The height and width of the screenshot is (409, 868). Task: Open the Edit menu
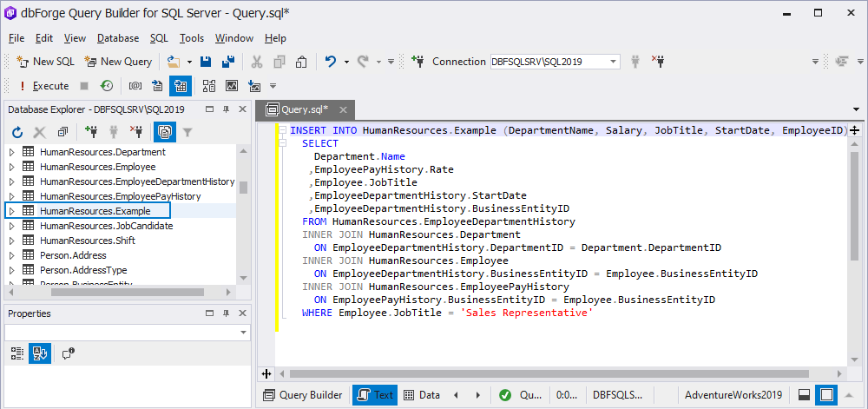[x=44, y=38]
